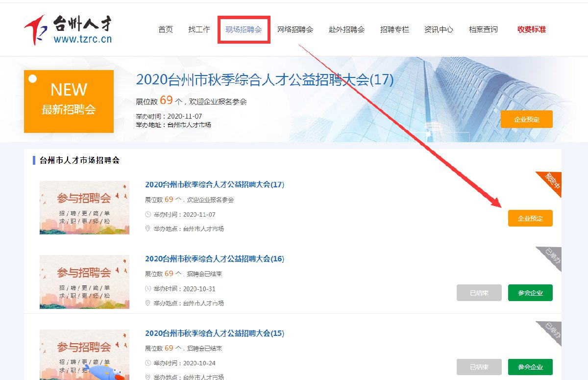Click the clock icon beside 2020-10-31
588x380 pixels.
tap(148, 289)
